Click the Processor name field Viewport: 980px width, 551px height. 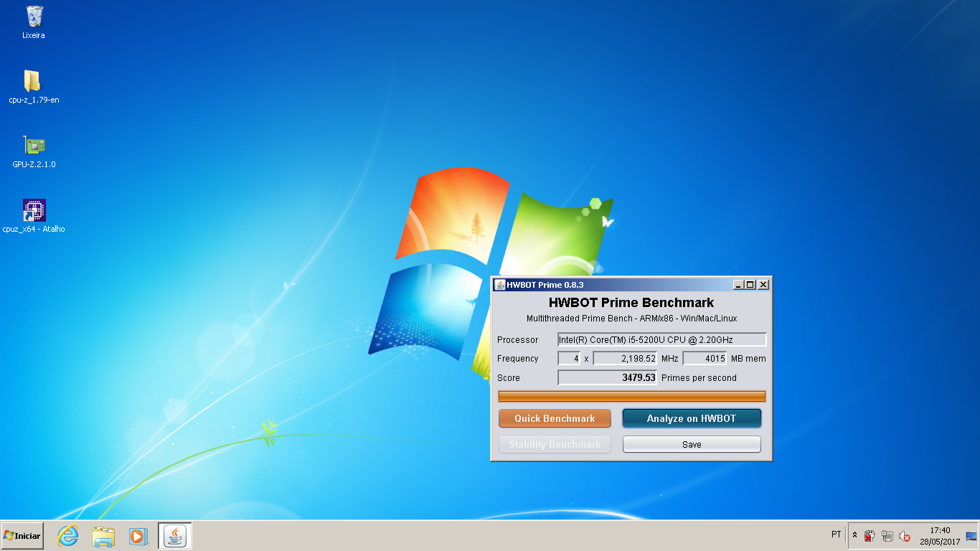[x=662, y=339]
